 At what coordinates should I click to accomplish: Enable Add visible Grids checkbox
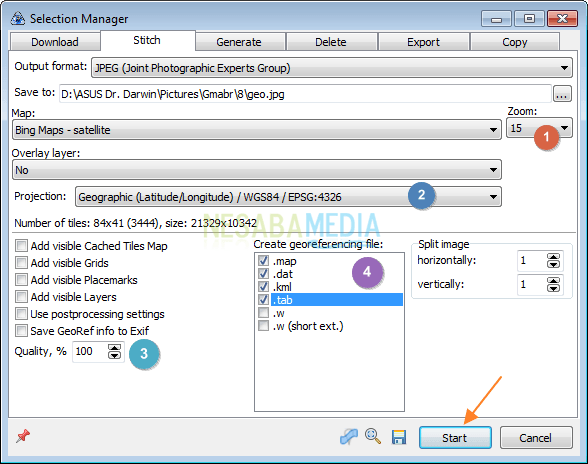21,263
